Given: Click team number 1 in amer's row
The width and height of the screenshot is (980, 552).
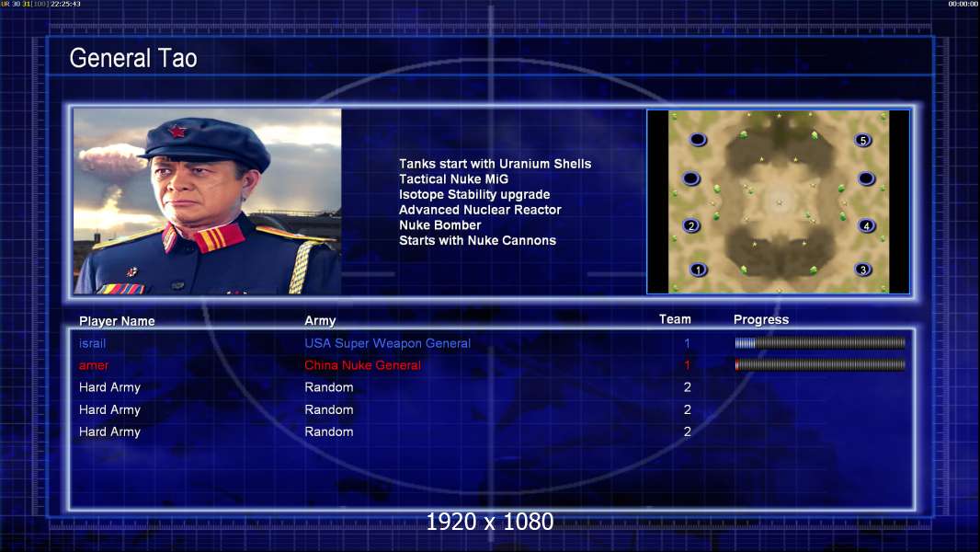Looking at the screenshot, I should [687, 365].
